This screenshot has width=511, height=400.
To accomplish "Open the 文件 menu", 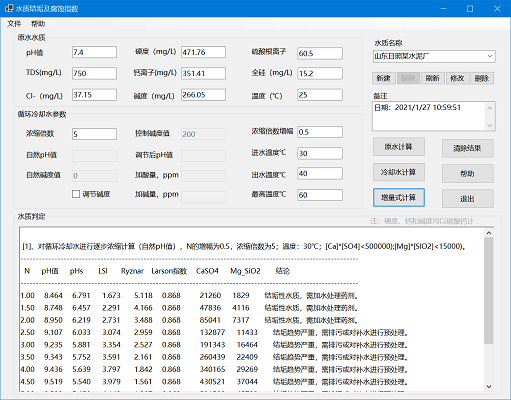I will pos(14,24).
